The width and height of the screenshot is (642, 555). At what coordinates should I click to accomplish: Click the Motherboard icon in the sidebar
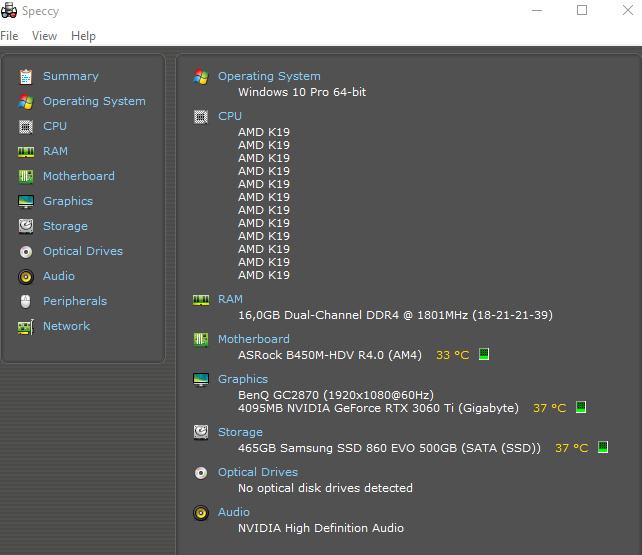coord(25,176)
